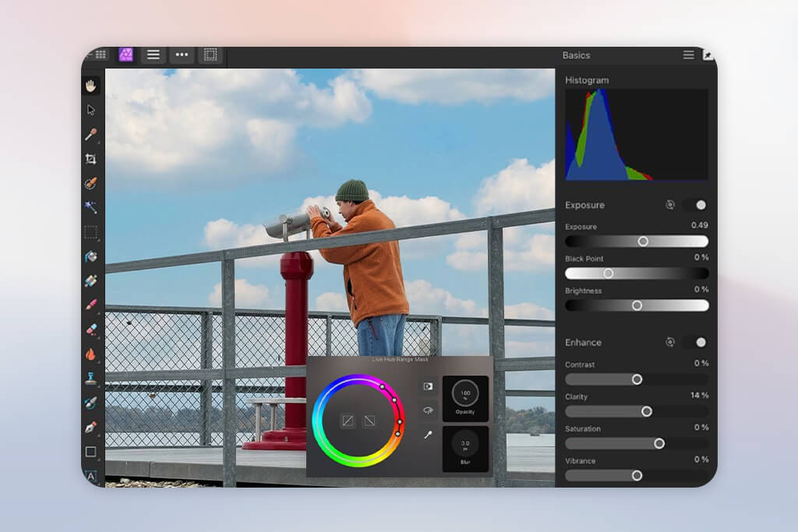
Task: Click the Histogram heading
Action: pyautogui.click(x=587, y=80)
